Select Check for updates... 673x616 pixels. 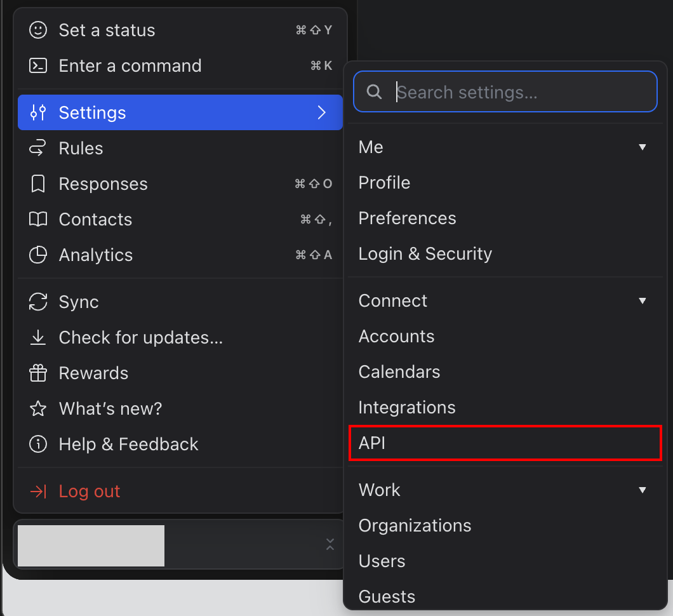(x=180, y=337)
